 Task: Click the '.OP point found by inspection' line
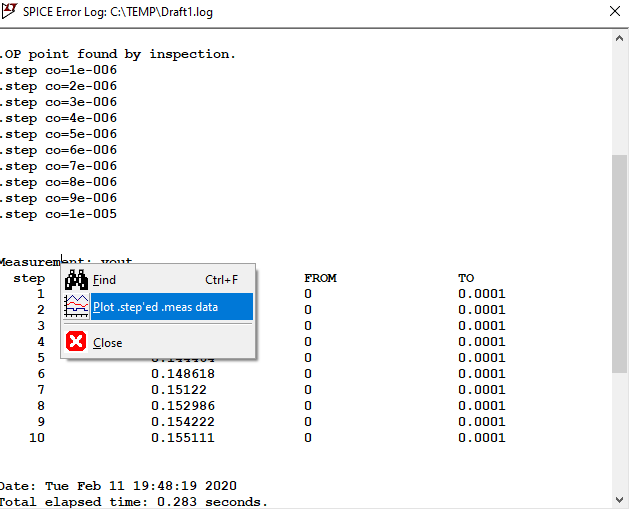pos(118,54)
